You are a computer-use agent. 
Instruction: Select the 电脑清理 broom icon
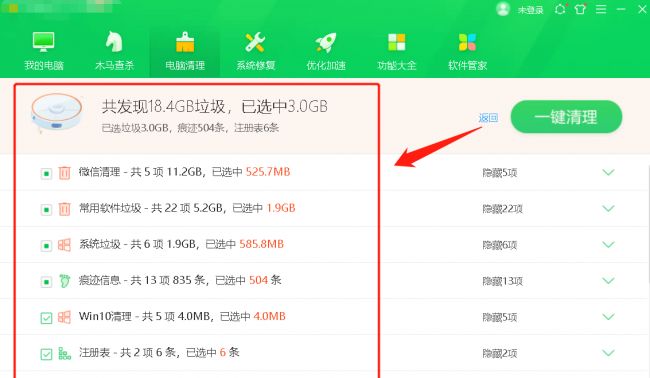pos(185,42)
